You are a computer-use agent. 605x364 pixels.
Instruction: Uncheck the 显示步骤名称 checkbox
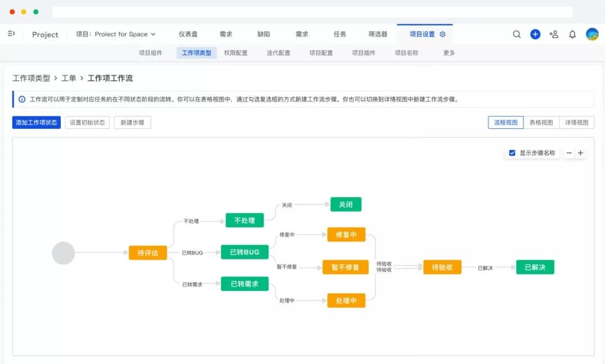pyautogui.click(x=512, y=153)
